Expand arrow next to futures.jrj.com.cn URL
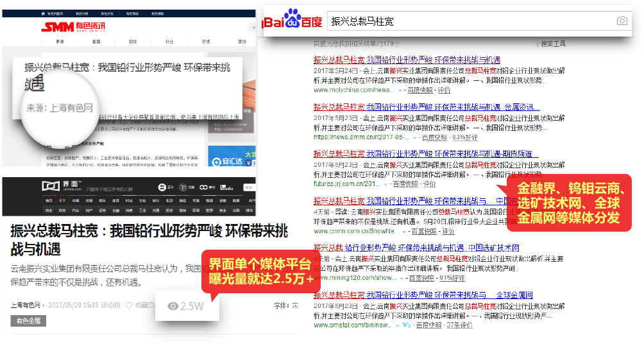This screenshot has width=644, height=344. point(386,185)
